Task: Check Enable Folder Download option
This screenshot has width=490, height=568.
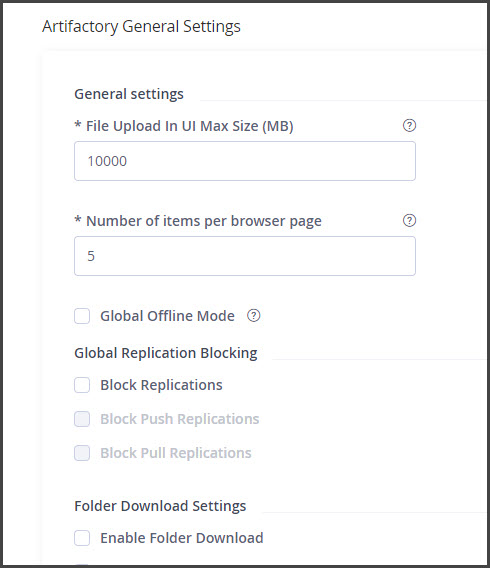Action: click(82, 538)
